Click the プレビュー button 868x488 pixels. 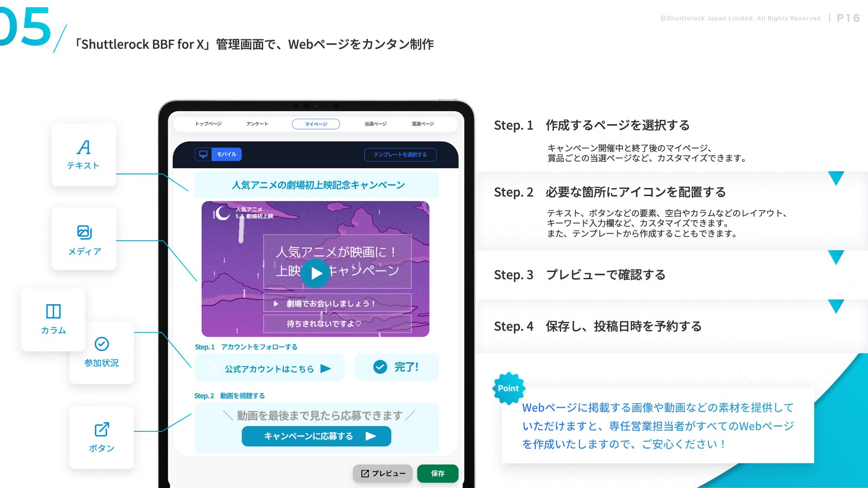click(383, 474)
